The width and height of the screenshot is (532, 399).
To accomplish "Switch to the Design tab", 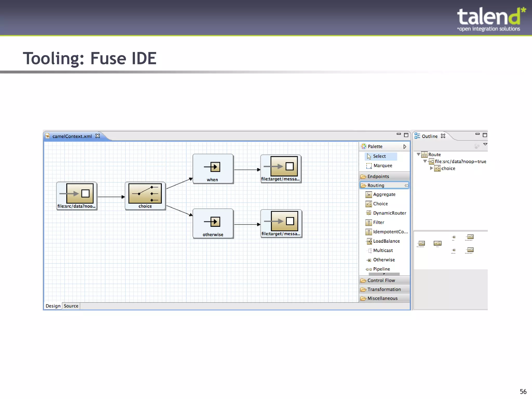I will [x=53, y=306].
